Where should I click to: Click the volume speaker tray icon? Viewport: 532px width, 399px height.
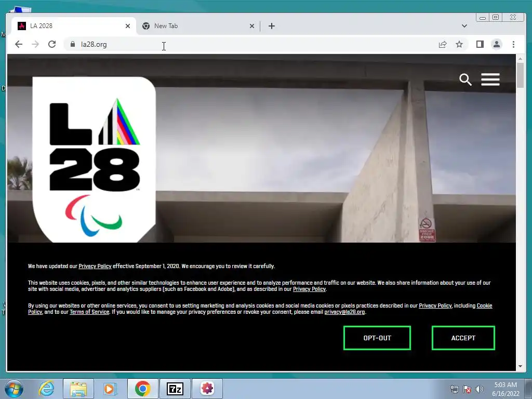pyautogui.click(x=479, y=389)
